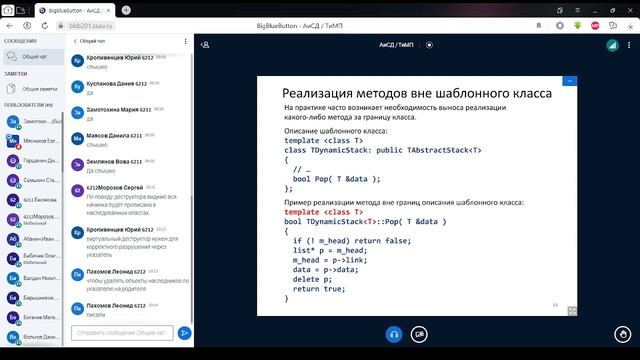Select Общий чат in messages list
This screenshot has width=640, height=360.
pos(33,57)
